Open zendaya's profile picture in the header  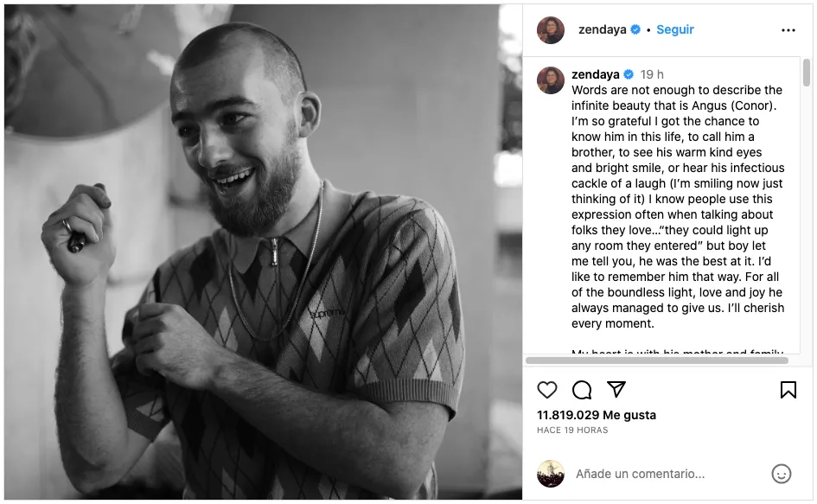[551, 30]
